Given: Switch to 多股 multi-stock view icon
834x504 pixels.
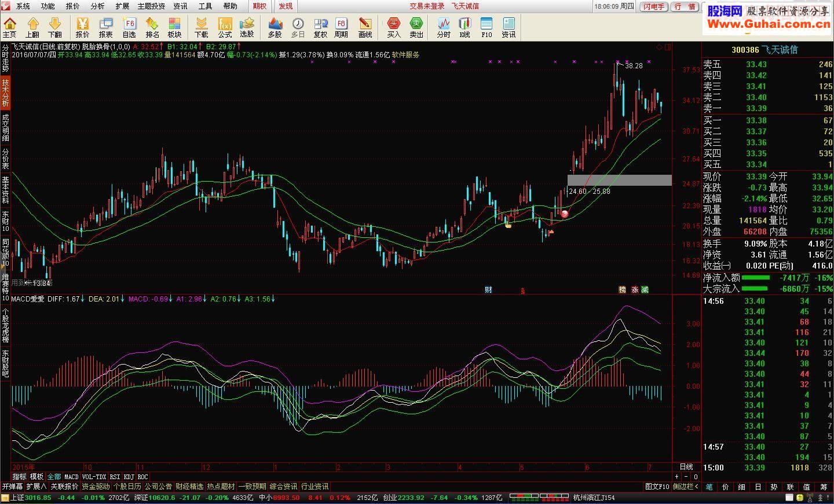Looking at the screenshot, I should (275, 27).
